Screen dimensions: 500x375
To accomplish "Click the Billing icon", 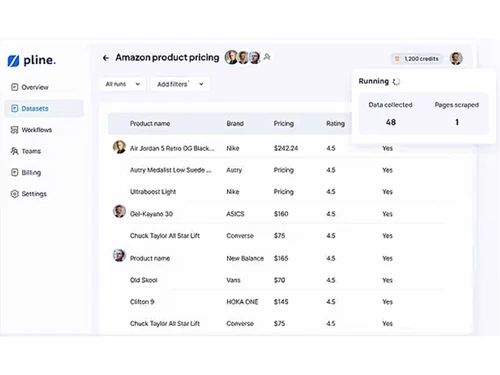I will 14,172.
